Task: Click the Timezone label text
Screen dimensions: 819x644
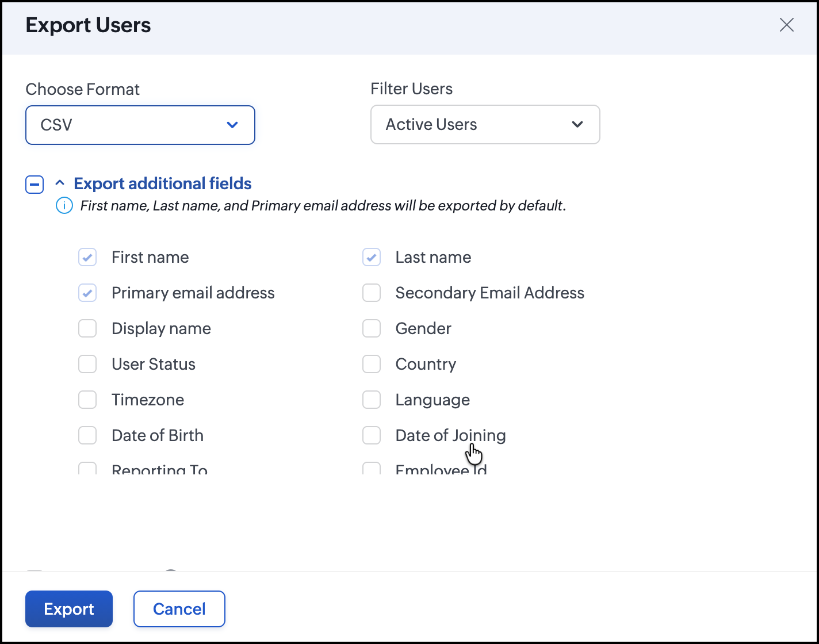Action: click(x=148, y=400)
